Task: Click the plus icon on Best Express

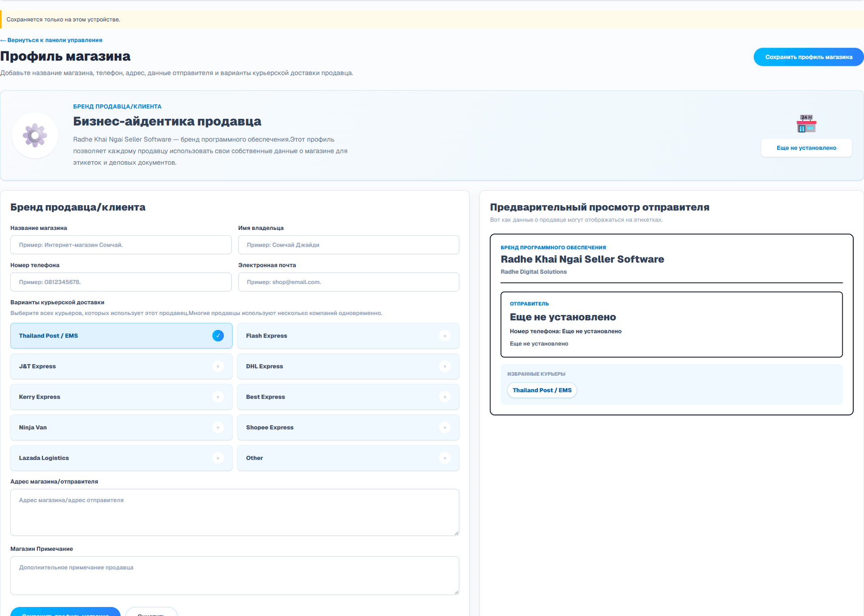Action: (x=445, y=397)
